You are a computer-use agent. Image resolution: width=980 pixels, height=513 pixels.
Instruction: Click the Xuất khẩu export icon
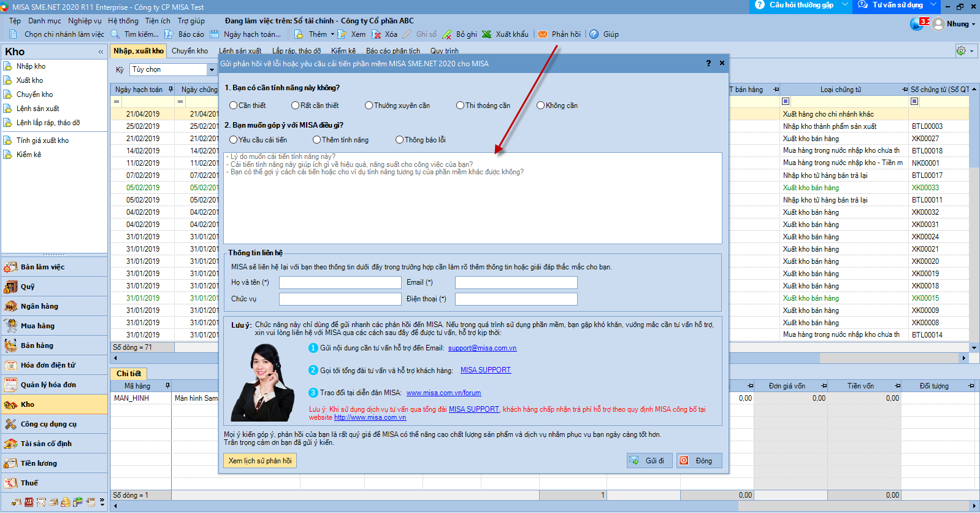(486, 34)
